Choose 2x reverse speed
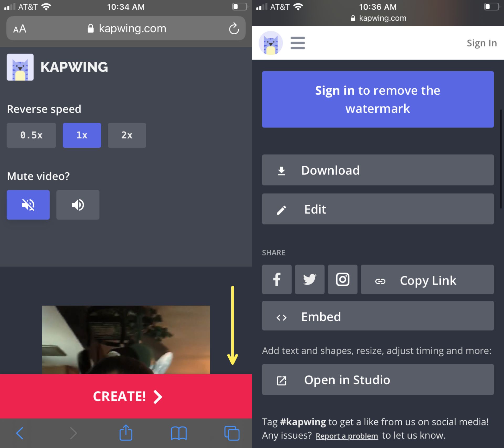Viewport: 504px width, 448px height. 127,135
